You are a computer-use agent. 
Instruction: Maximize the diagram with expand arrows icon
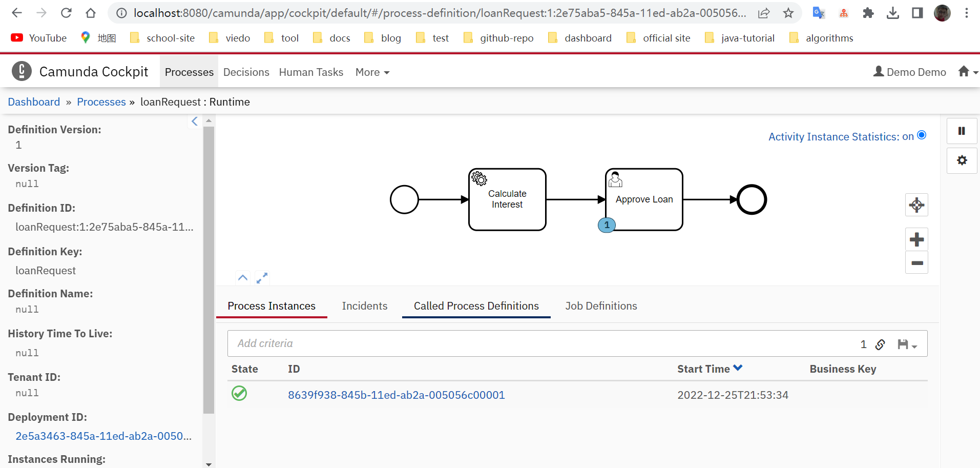pos(262,278)
